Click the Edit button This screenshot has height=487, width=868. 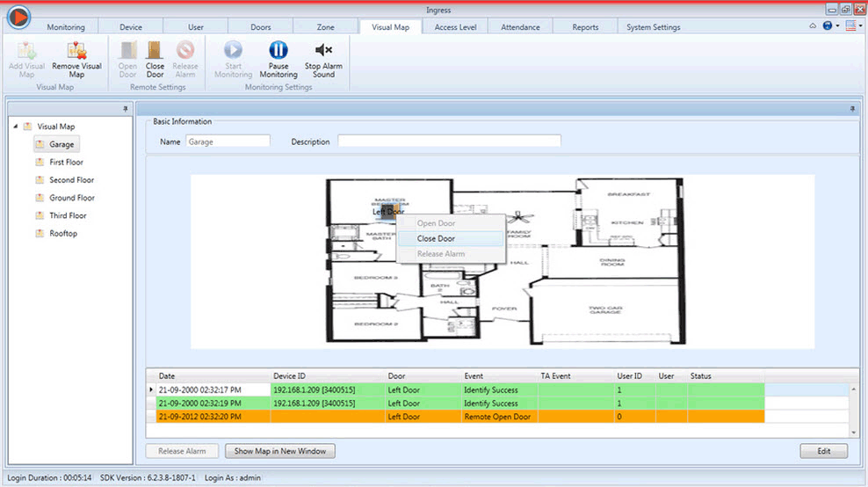pos(823,451)
